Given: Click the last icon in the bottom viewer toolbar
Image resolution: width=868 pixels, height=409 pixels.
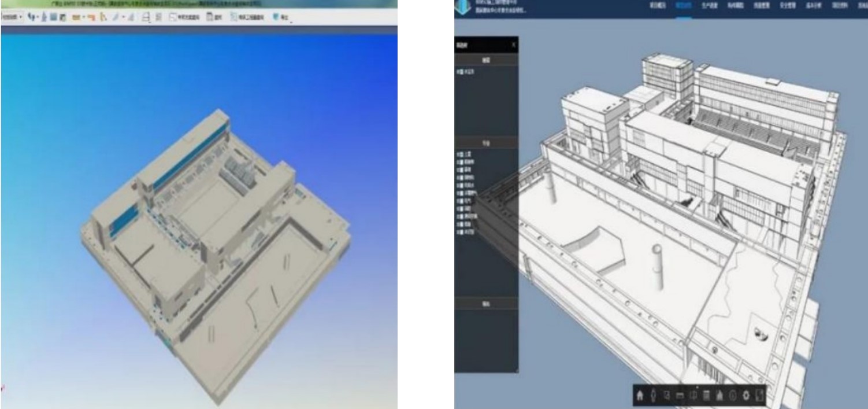Looking at the screenshot, I should [x=759, y=395].
